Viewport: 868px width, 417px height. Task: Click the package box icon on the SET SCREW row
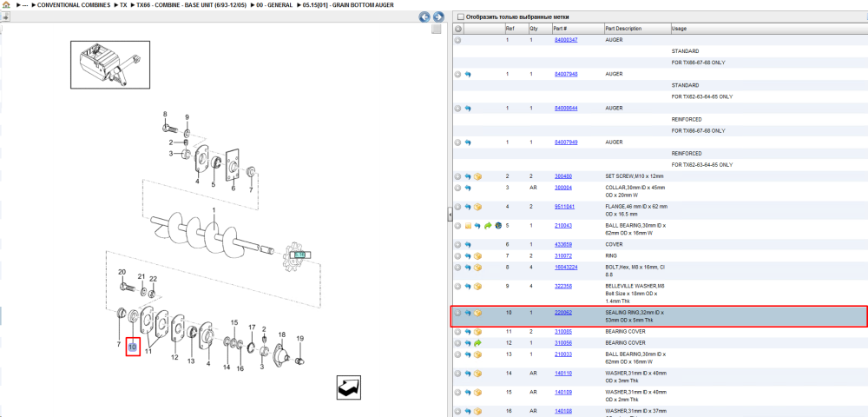coord(477,176)
